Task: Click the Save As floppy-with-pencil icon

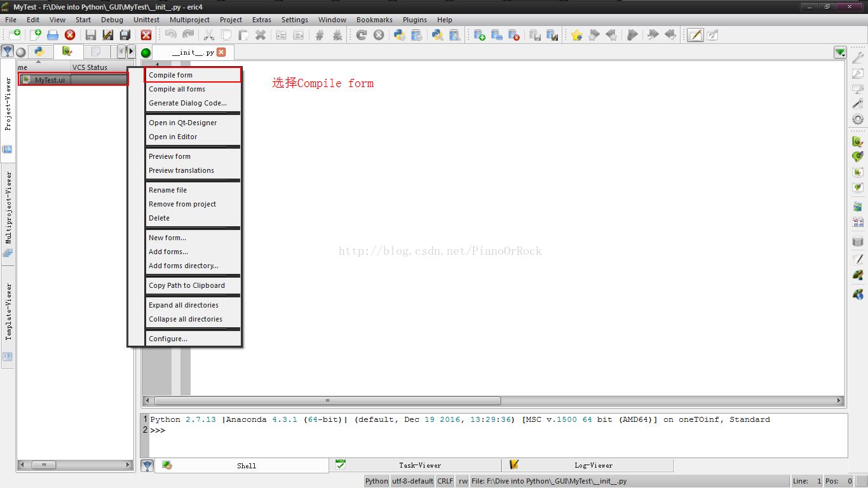Action: [x=108, y=35]
